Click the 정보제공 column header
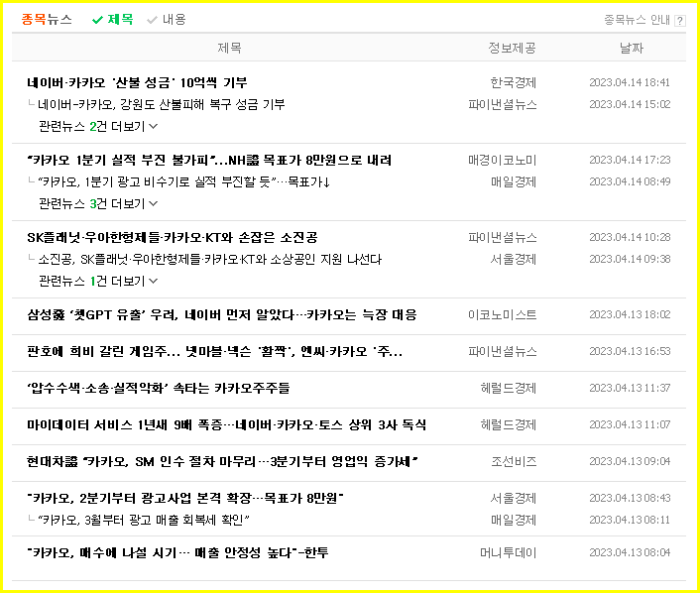Viewport: 700px width, 593px height. point(512,48)
